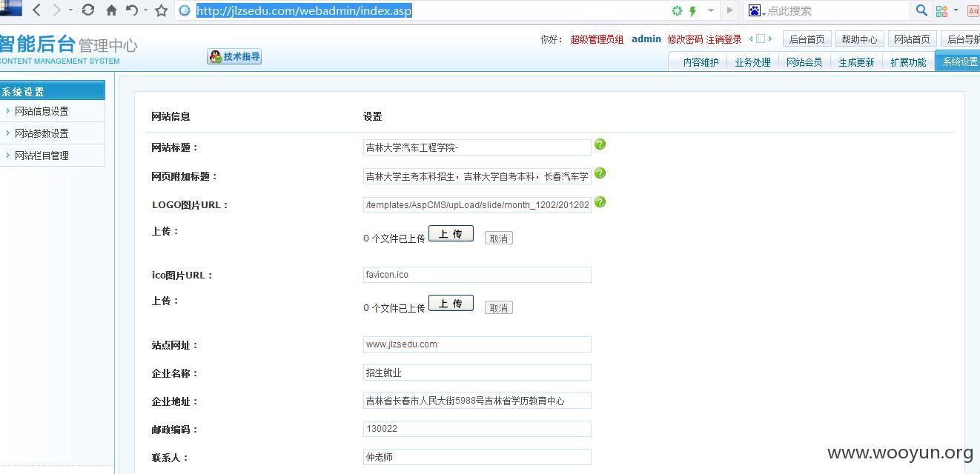
Task: Click the 网站首页 button
Action: [x=911, y=39]
